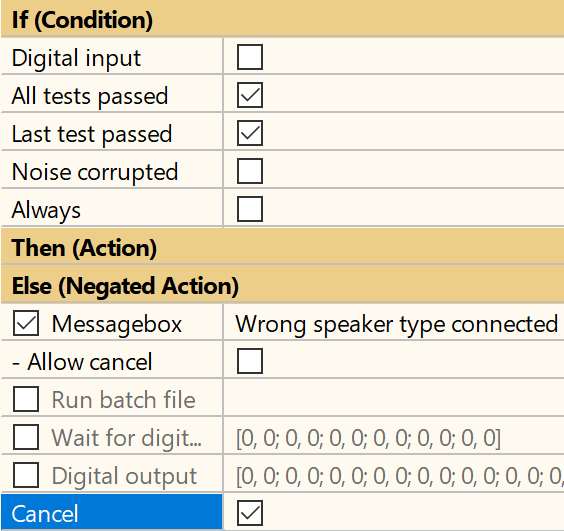564x531 pixels.
Task: Enable the Digital input condition checkbox
Action: pyautogui.click(x=250, y=57)
